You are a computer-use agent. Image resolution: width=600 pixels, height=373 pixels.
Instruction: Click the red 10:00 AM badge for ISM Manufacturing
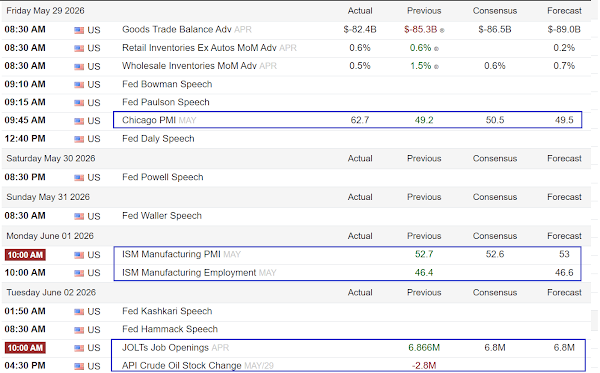tap(25, 255)
